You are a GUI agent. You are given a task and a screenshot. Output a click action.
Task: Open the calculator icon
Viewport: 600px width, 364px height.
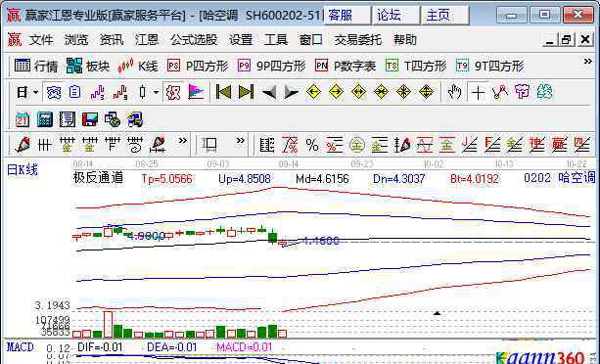[45, 119]
